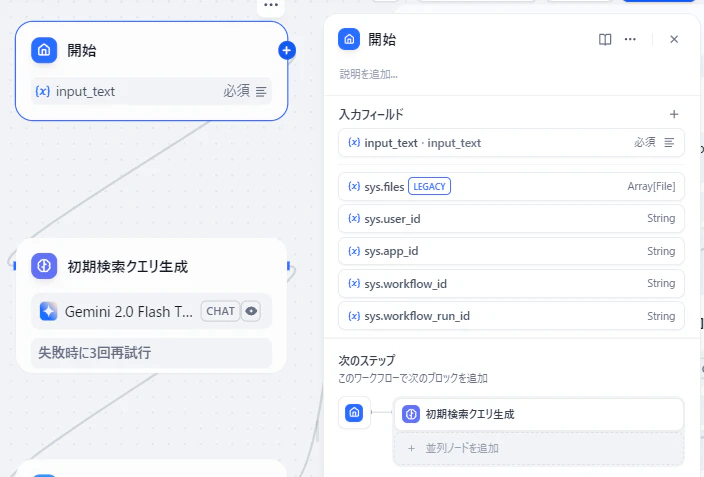Viewport: 704px width, 477px height.
Task: Click the variable icon beside canvas input_text
Action: click(x=43, y=91)
